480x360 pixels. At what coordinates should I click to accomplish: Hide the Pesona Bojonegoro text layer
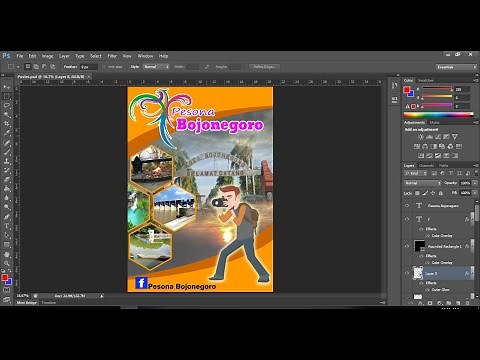(x=407, y=206)
